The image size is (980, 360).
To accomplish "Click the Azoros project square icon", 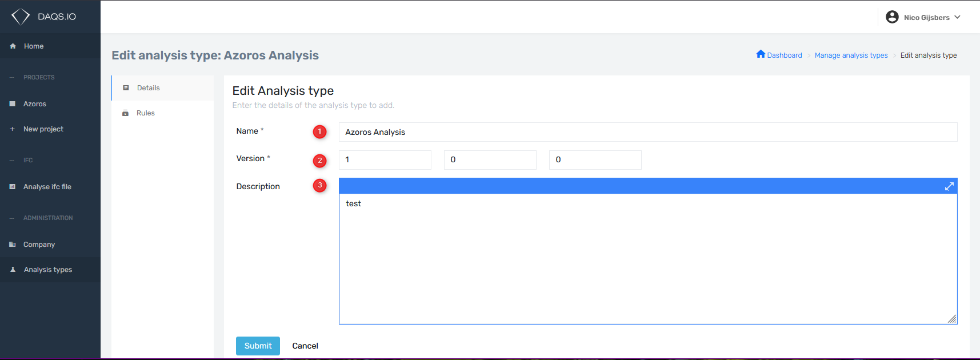I will [x=12, y=104].
